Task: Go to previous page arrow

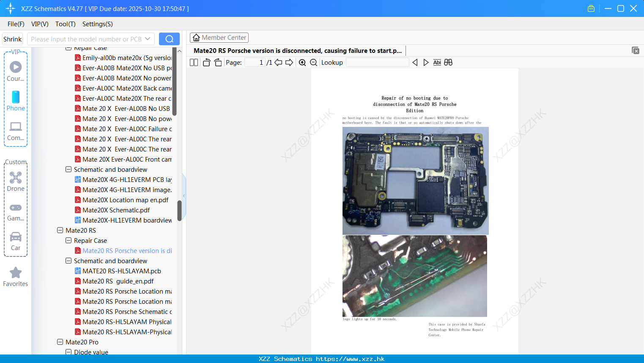Action: 278,63
